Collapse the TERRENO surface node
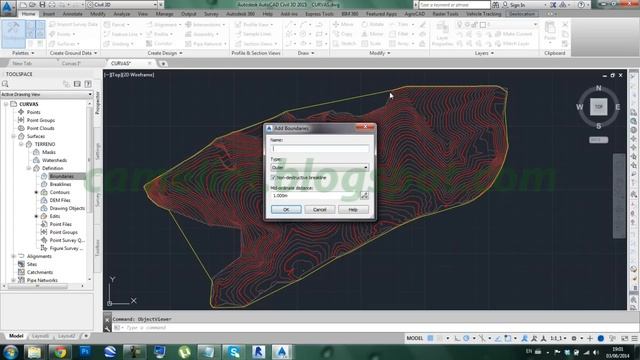Image resolution: width=640 pixels, height=360 pixels. pyautogui.click(x=21, y=144)
